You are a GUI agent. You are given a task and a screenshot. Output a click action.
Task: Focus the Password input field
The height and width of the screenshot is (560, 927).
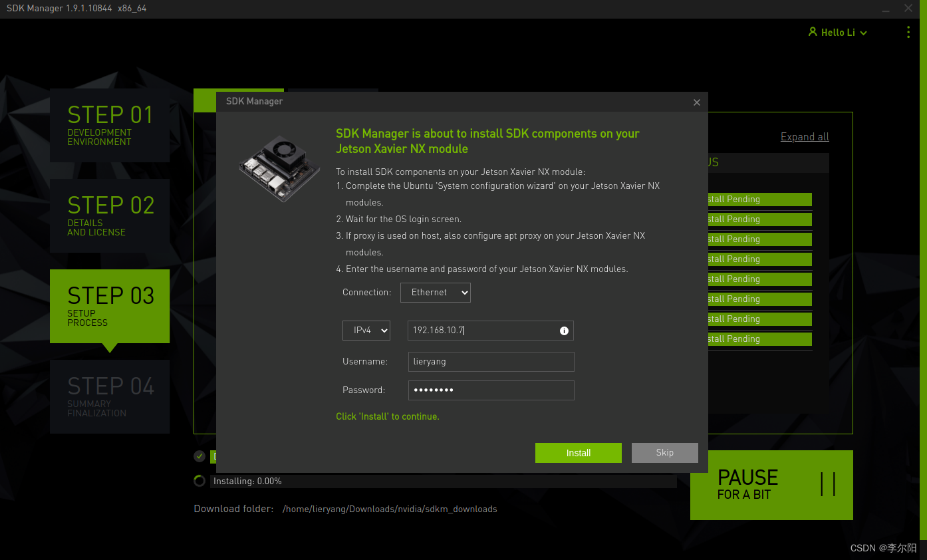tap(491, 390)
